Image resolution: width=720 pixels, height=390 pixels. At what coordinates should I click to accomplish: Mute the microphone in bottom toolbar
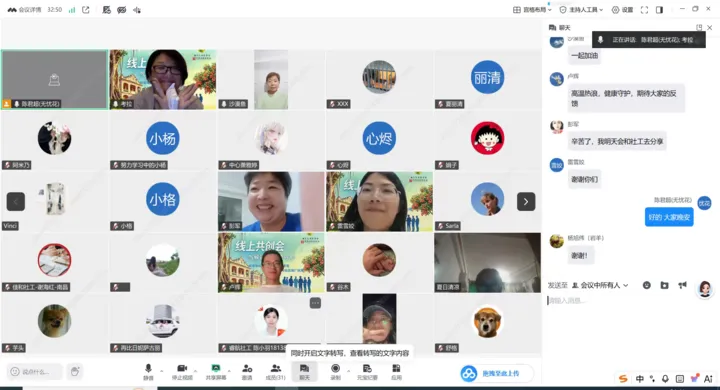(x=148, y=371)
